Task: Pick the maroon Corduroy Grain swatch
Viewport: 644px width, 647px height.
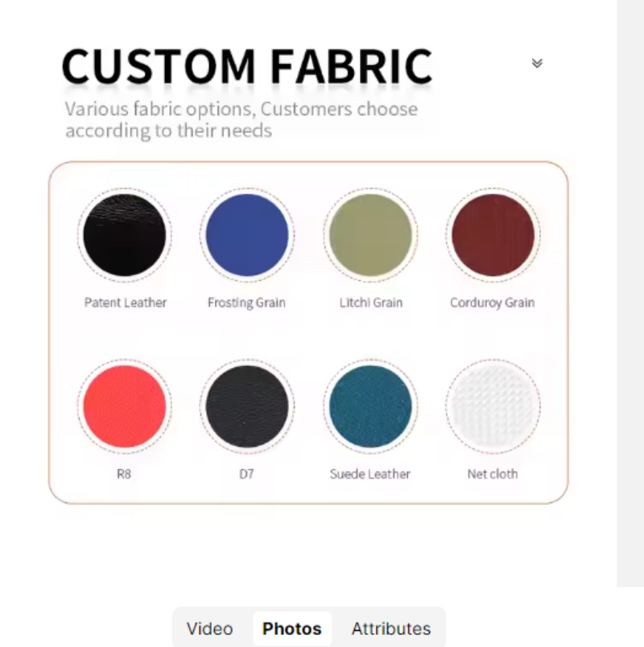Action: pyautogui.click(x=493, y=235)
